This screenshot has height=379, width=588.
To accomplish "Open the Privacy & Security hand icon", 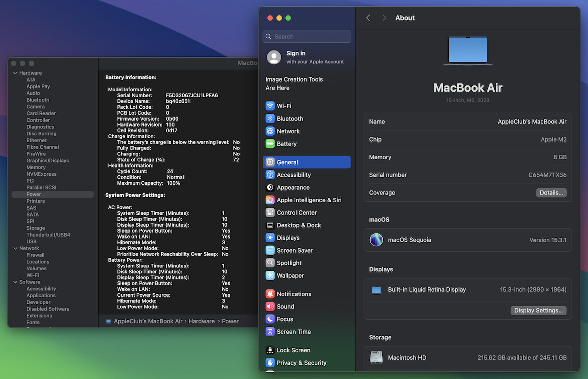I will click(x=270, y=363).
